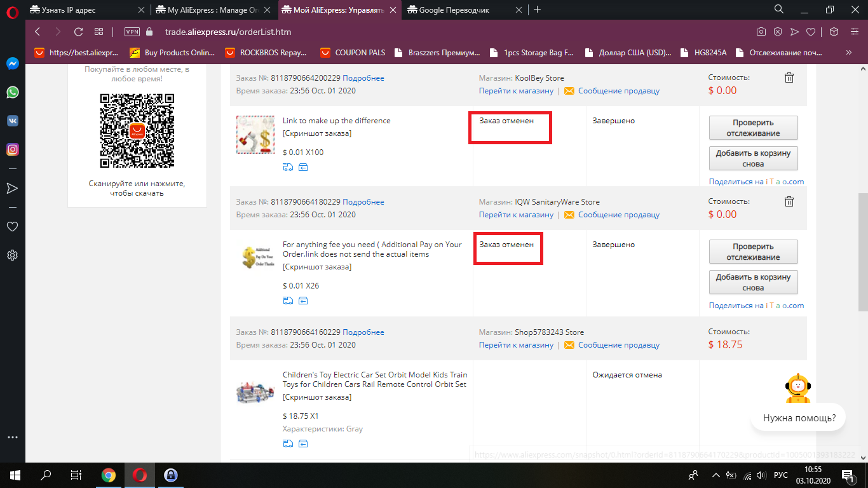The height and width of the screenshot is (488, 868).
Task: Open Link to make up the difference product
Action: click(337, 121)
